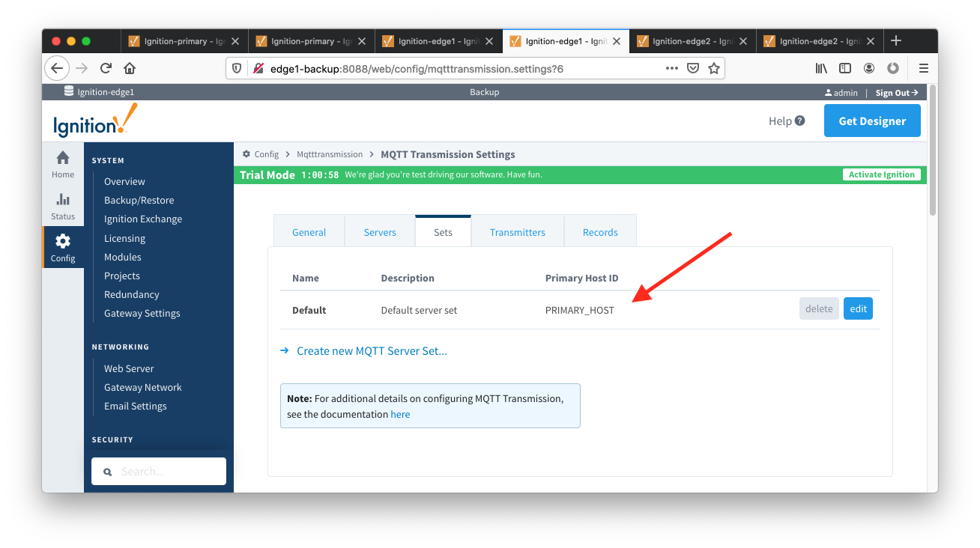The image size is (980, 548).
Task: Open Overview in System menu
Action: (x=124, y=181)
